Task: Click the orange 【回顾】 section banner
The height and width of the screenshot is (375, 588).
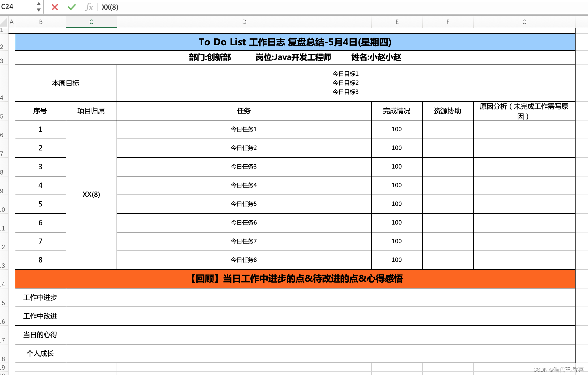Action: (x=295, y=279)
